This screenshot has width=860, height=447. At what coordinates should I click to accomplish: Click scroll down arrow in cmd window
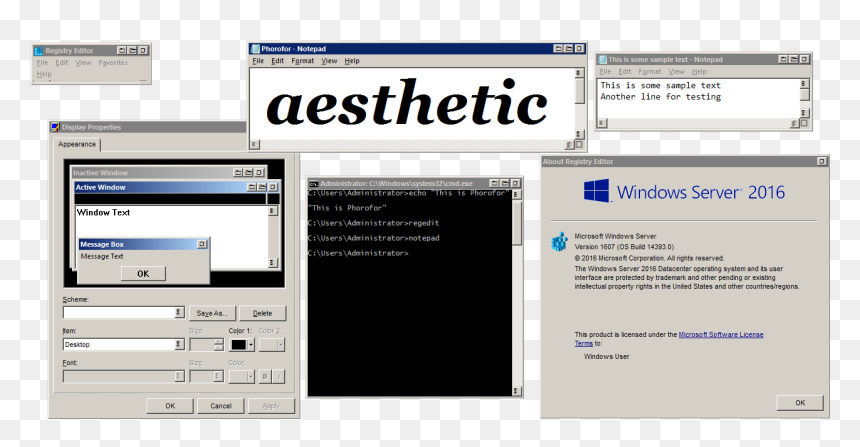point(516,391)
